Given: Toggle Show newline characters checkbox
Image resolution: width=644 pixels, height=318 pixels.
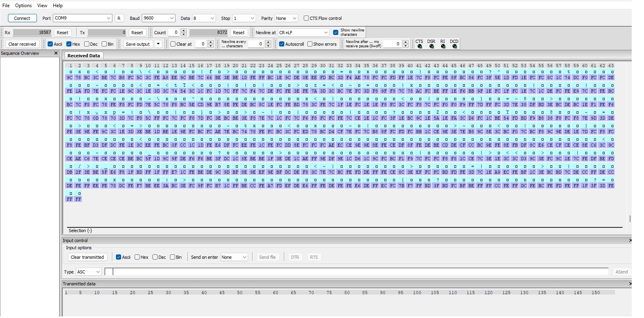Looking at the screenshot, I should click(x=336, y=33).
